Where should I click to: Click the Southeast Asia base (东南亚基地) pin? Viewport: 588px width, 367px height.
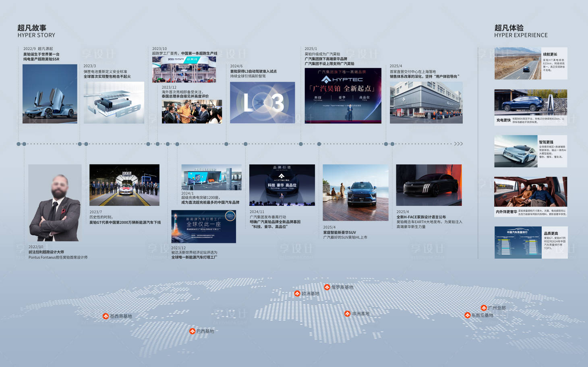(x=467, y=315)
